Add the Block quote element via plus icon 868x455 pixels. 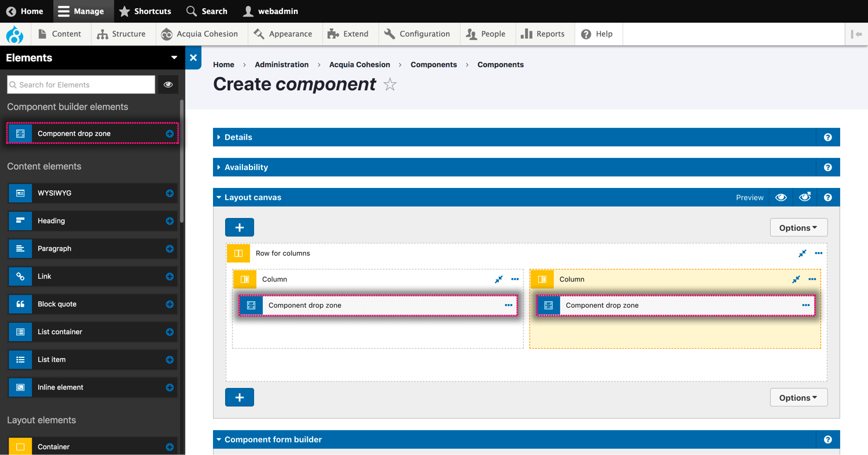tap(170, 304)
